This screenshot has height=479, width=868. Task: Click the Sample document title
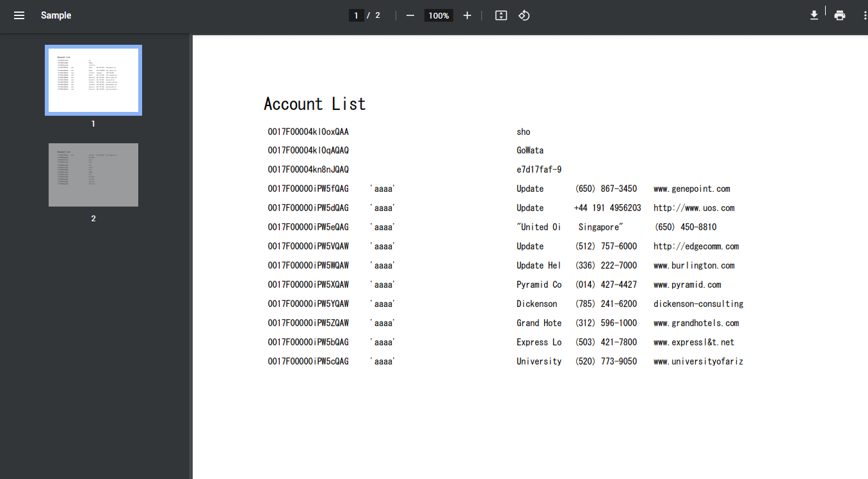coord(56,15)
